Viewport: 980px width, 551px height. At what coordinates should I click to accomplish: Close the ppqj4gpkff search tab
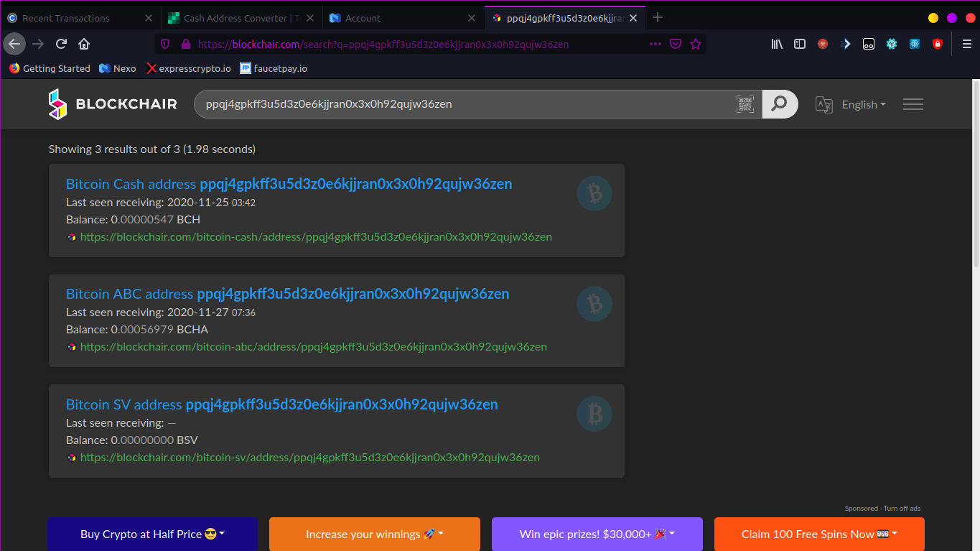click(x=633, y=18)
